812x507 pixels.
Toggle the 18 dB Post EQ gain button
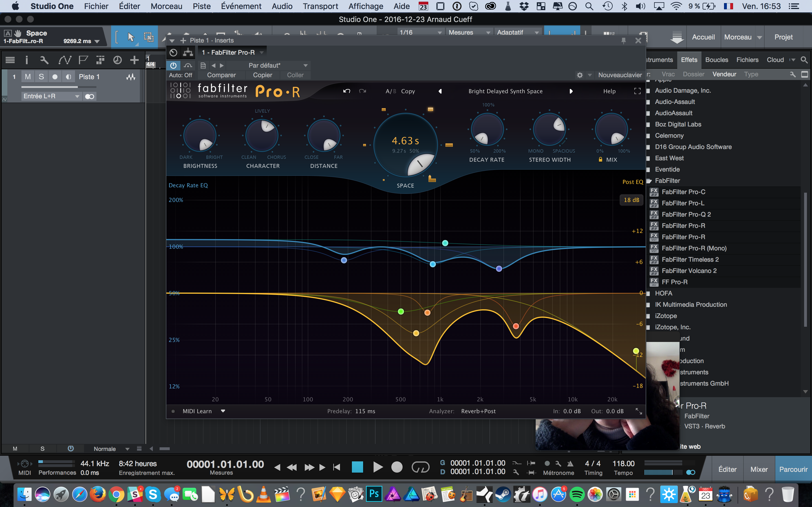coord(631,200)
